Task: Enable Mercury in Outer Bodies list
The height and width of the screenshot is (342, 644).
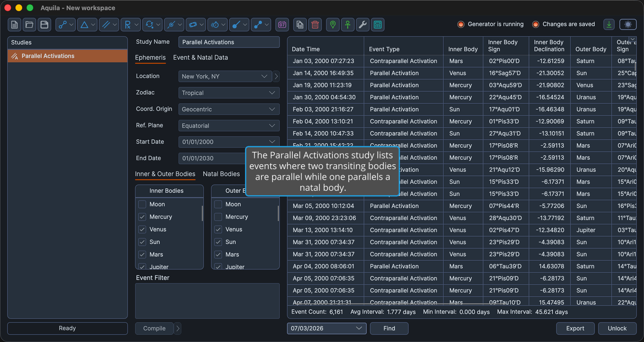Action: pos(218,217)
